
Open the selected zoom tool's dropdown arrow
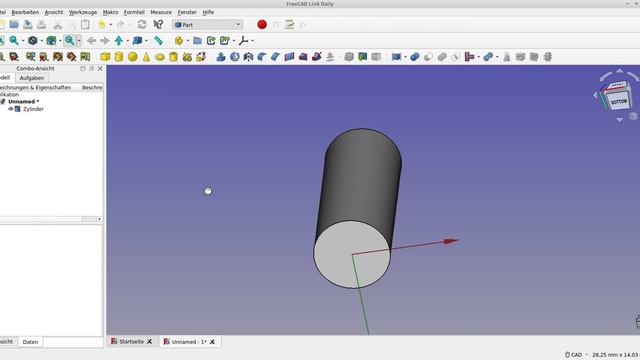pyautogui.click(x=79, y=40)
